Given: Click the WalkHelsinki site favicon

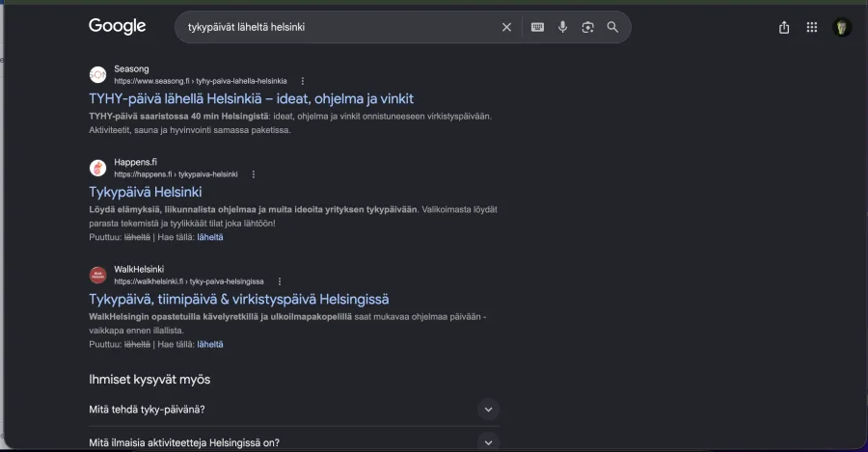Looking at the screenshot, I should tap(98, 275).
